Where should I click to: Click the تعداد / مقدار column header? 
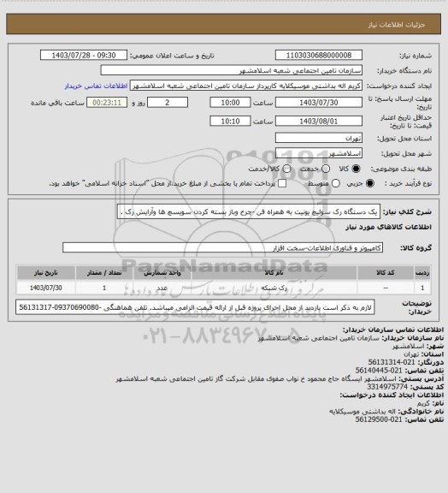pos(104,272)
